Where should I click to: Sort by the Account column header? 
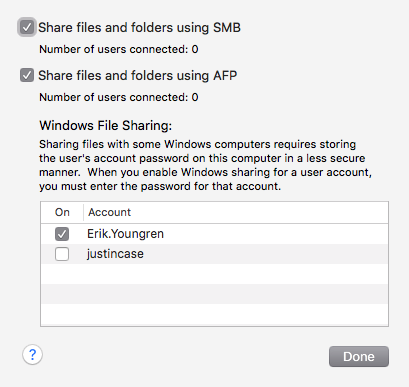(236, 212)
